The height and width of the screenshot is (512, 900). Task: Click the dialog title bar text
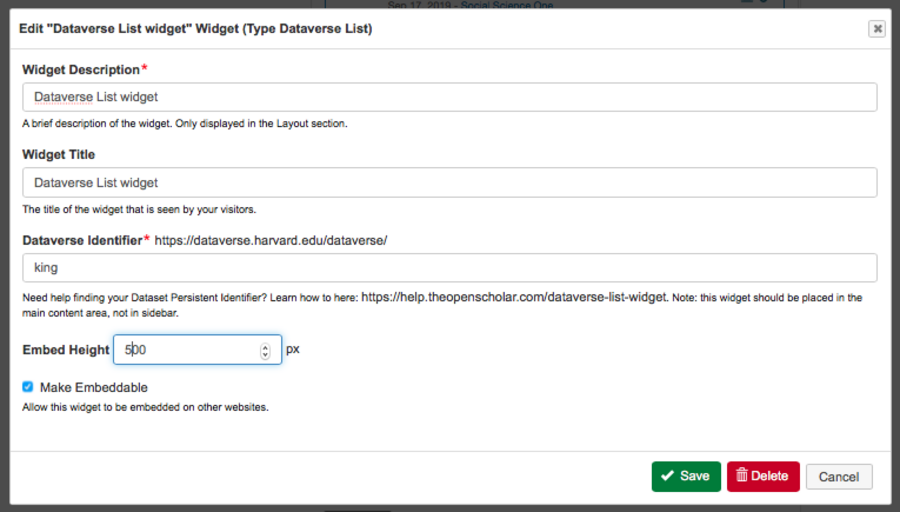(x=196, y=29)
